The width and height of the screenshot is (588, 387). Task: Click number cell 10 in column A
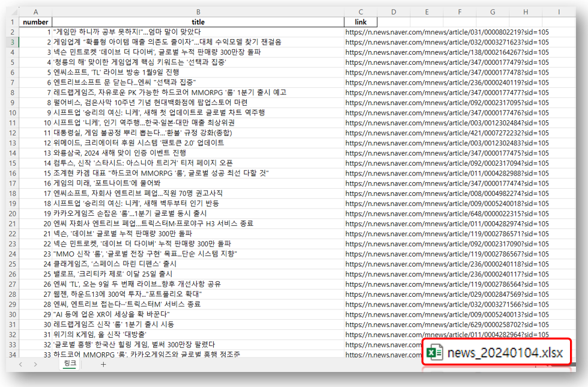(35, 123)
